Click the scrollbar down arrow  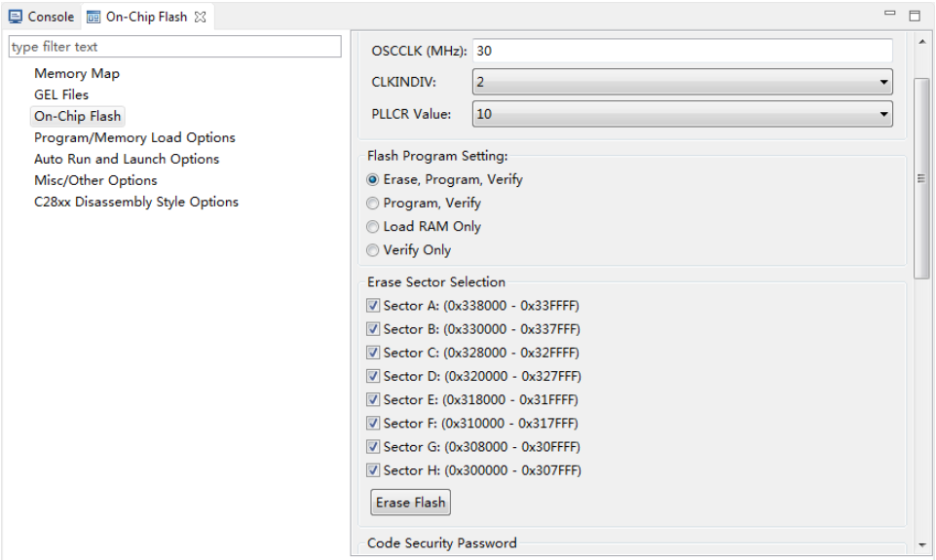point(922,544)
